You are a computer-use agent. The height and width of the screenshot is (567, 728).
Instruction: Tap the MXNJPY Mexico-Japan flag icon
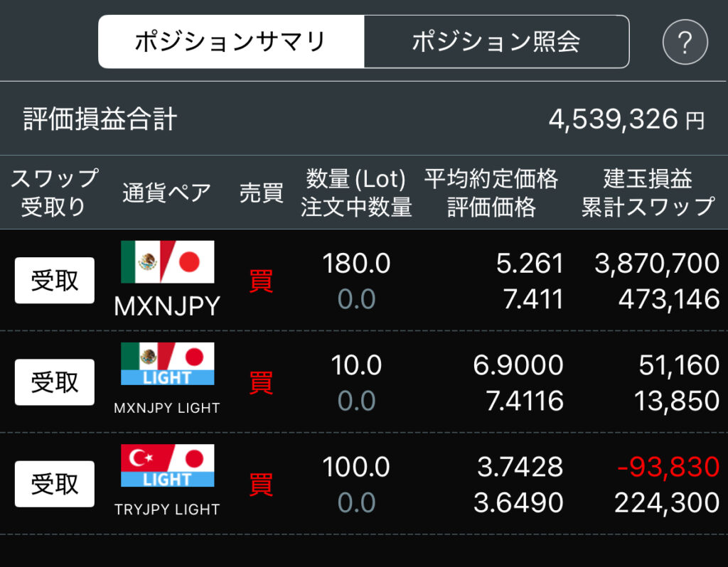[x=168, y=261]
